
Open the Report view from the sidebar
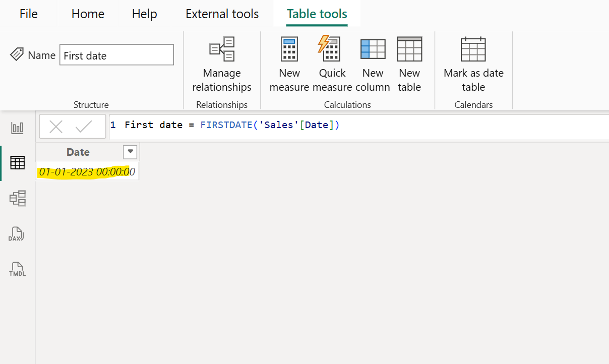click(17, 128)
